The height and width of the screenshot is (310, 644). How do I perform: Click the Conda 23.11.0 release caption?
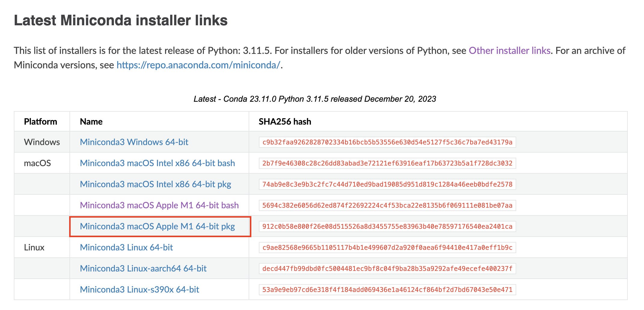pos(315,99)
